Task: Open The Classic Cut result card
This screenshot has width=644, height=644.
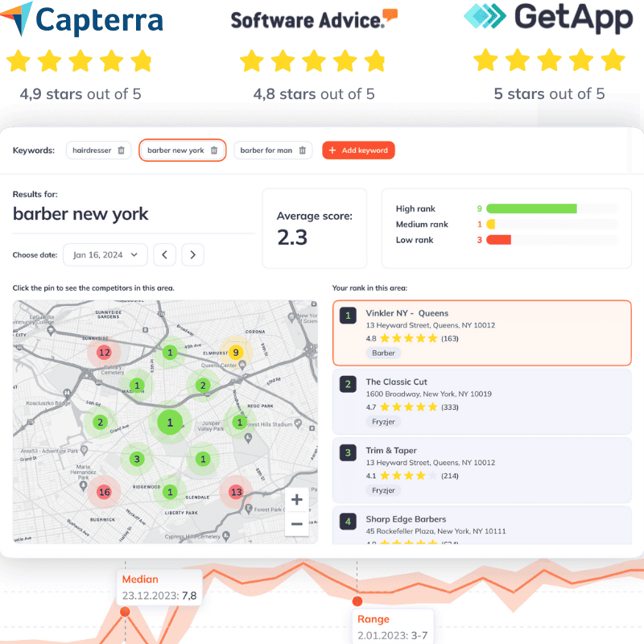Action: pos(481,402)
